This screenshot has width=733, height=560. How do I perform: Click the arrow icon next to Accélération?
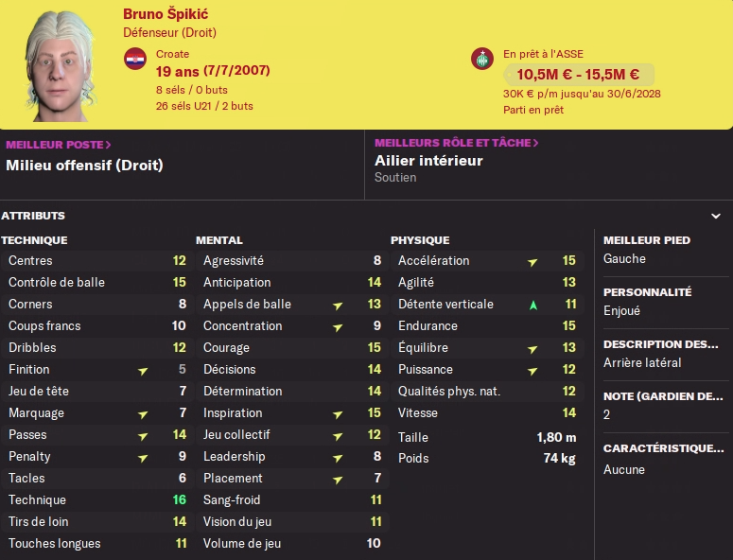click(x=532, y=261)
